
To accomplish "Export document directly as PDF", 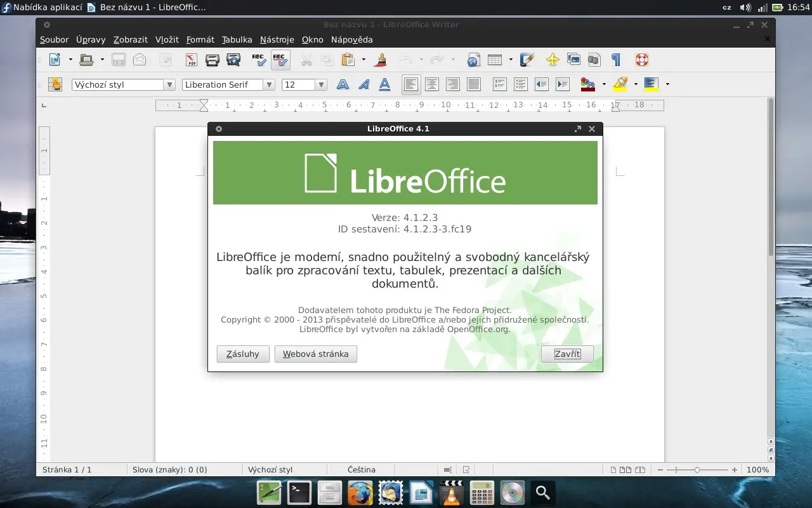I will point(191,59).
